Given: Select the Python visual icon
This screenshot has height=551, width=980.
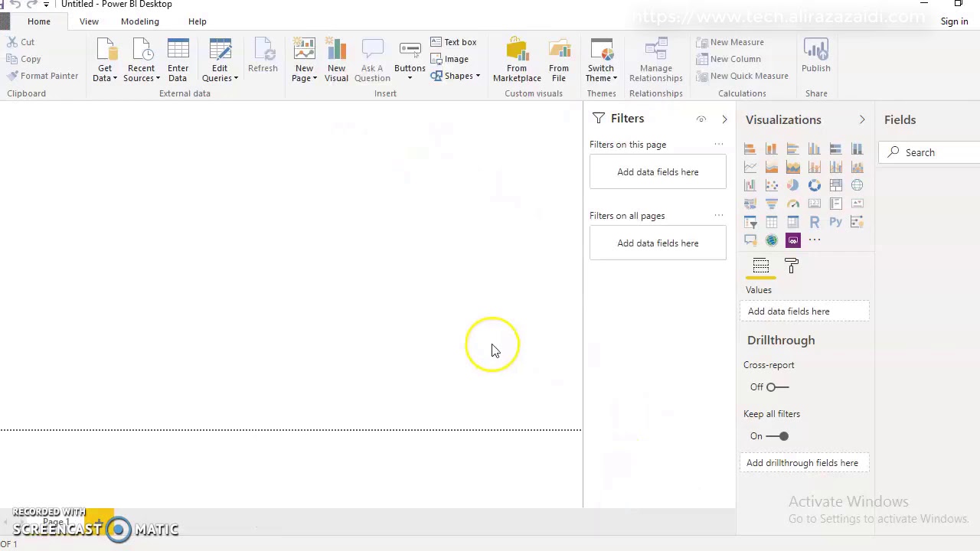Looking at the screenshot, I should click(836, 222).
